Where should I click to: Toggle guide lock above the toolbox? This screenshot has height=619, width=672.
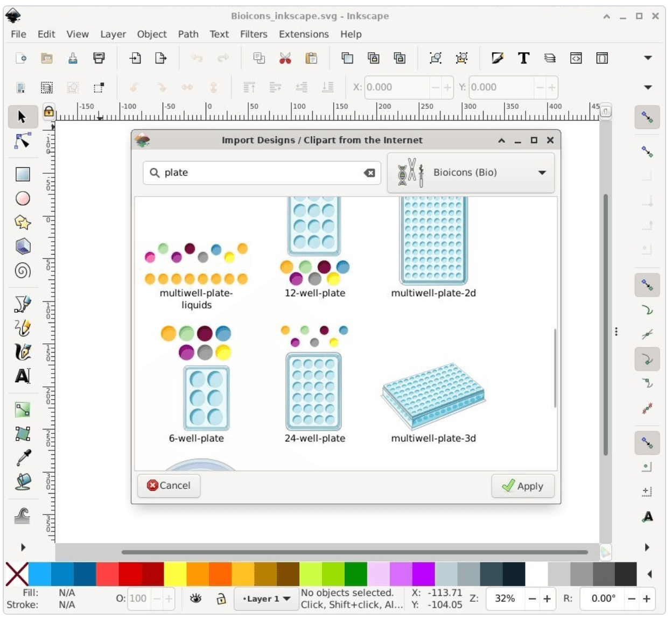[48, 111]
